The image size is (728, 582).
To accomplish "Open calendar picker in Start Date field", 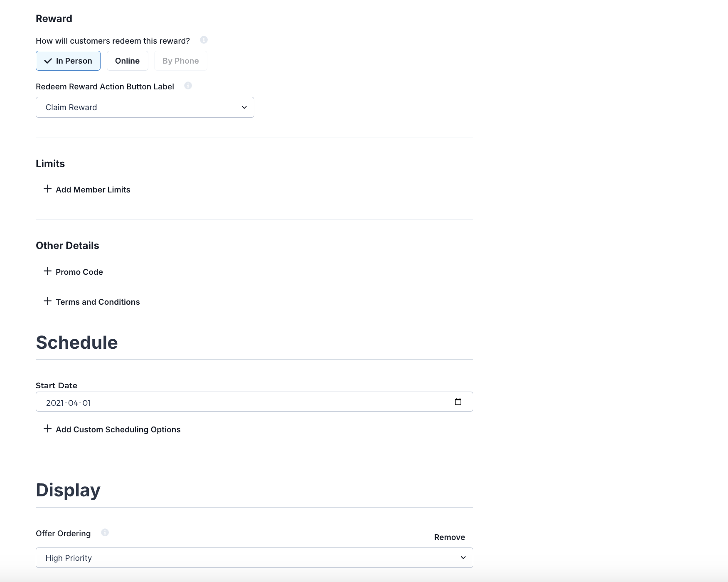I will coord(458,402).
